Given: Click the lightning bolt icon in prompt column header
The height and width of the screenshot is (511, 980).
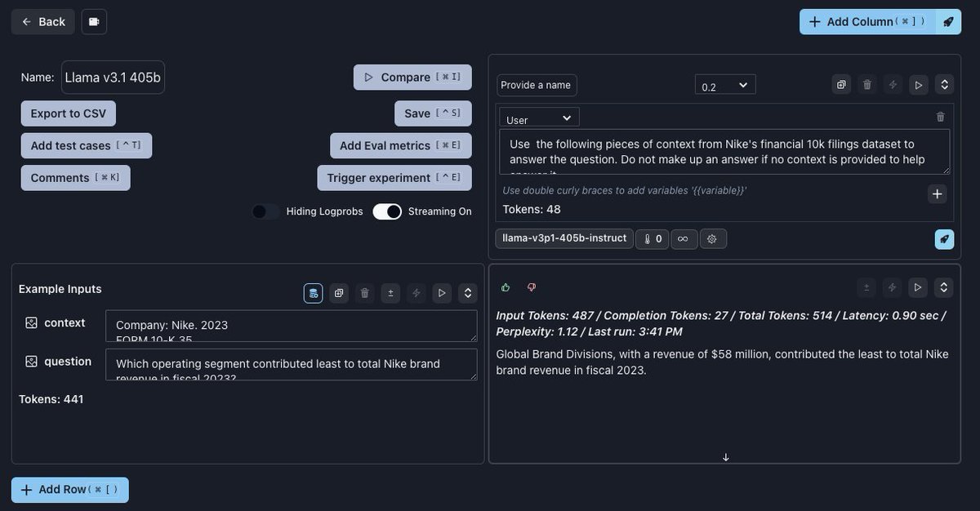Looking at the screenshot, I should click(893, 85).
